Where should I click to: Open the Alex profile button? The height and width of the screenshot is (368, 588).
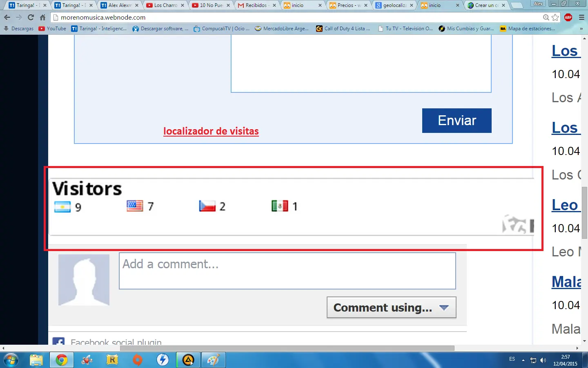pos(538,4)
